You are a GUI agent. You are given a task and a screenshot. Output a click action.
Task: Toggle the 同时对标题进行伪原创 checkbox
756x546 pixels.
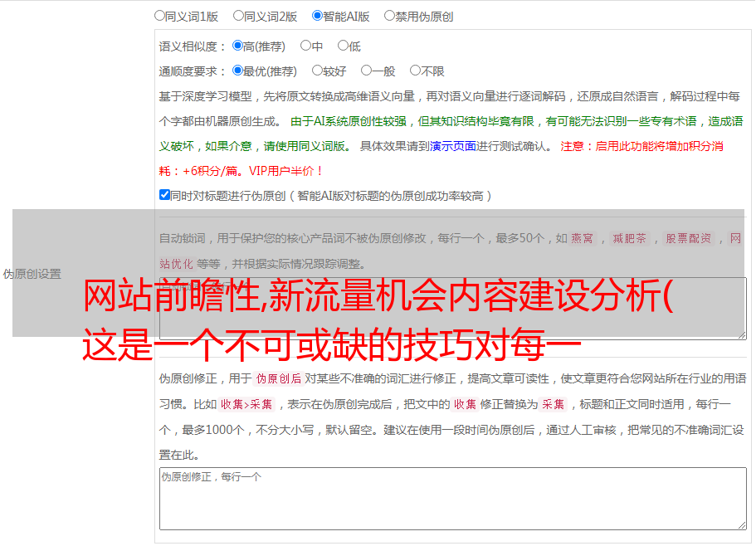click(164, 195)
